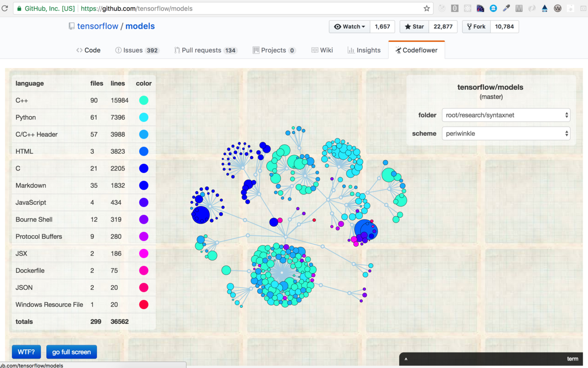Open the axe accessibility extension icon
The width and height of the screenshot is (588, 368).
(x=545, y=8)
